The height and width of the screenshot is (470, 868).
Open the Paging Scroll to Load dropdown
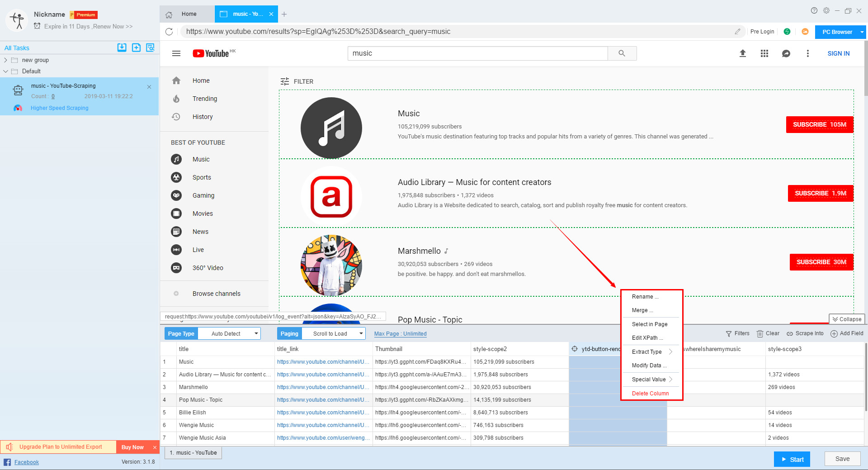coord(333,334)
